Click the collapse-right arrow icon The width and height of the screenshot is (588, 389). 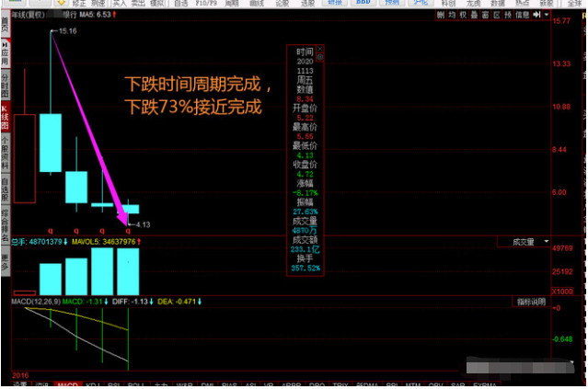[536, 15]
